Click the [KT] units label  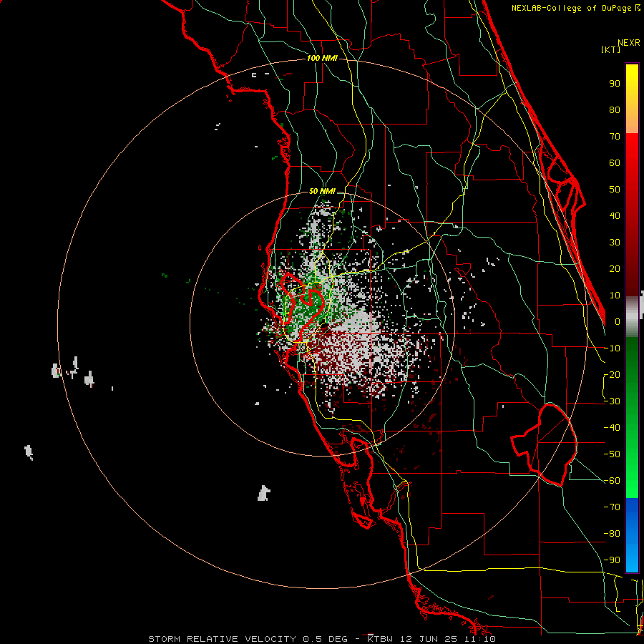click(x=610, y=49)
